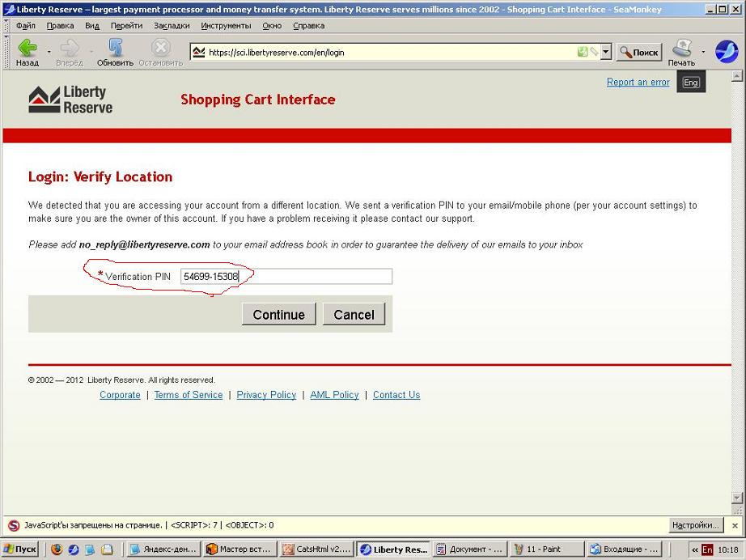
Task: Switch to the Входящие taskbar window
Action: tap(624, 549)
